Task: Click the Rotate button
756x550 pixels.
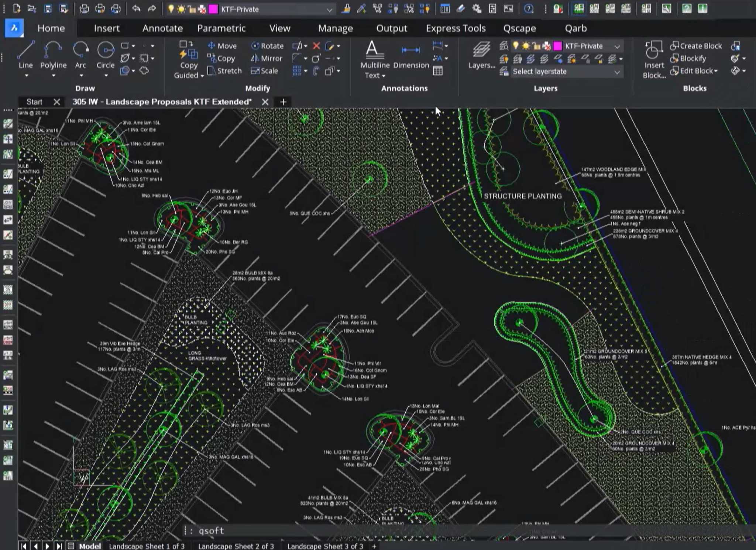Action: click(x=267, y=46)
